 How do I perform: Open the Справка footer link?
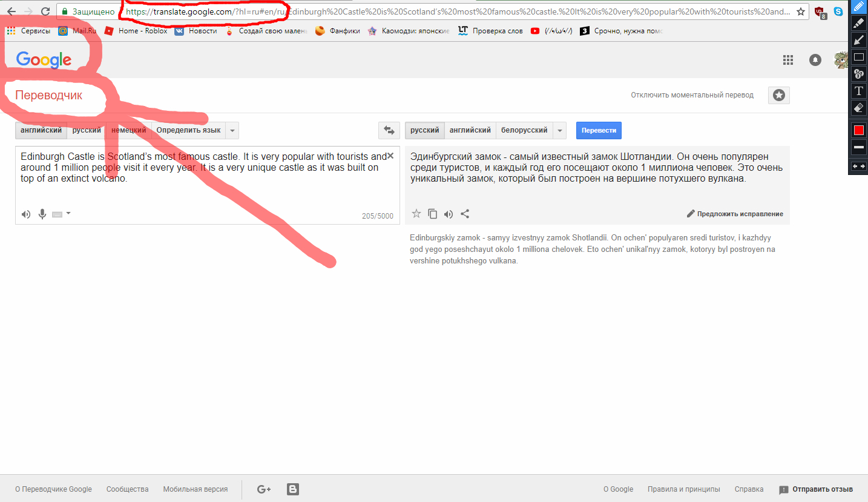pos(749,489)
